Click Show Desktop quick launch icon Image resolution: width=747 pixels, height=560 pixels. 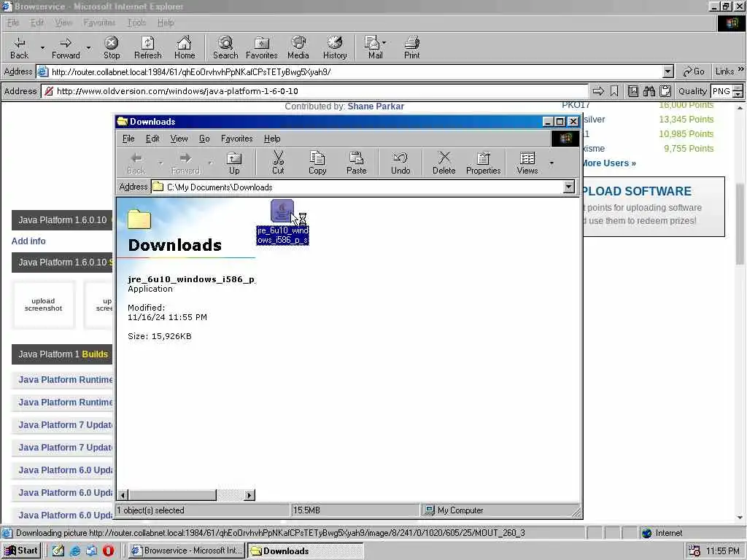click(x=58, y=551)
